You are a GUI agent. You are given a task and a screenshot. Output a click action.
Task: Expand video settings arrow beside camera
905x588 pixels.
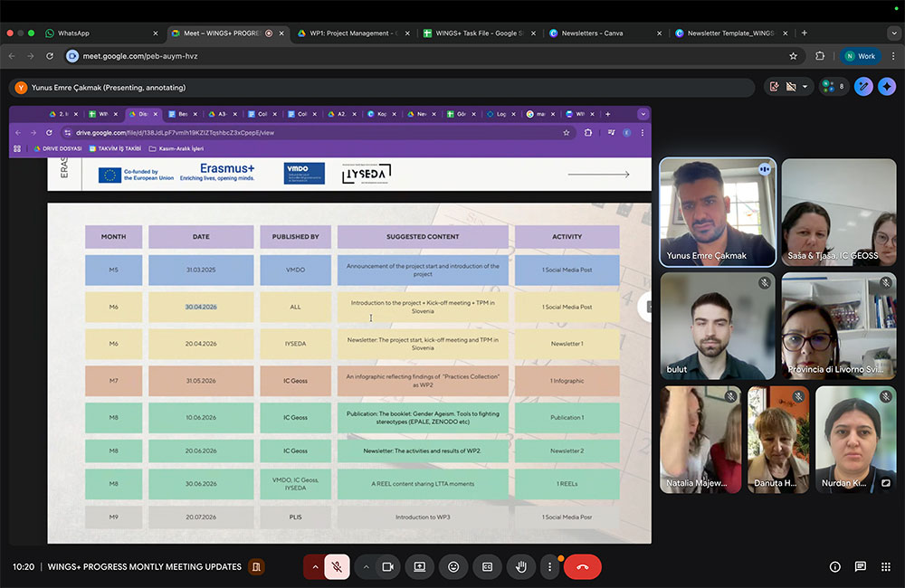click(366, 567)
